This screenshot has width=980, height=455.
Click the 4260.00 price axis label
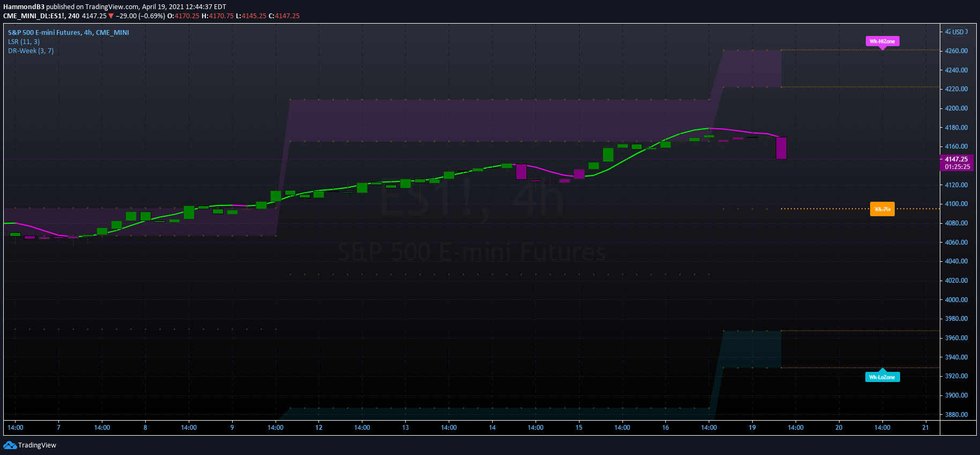[x=956, y=51]
